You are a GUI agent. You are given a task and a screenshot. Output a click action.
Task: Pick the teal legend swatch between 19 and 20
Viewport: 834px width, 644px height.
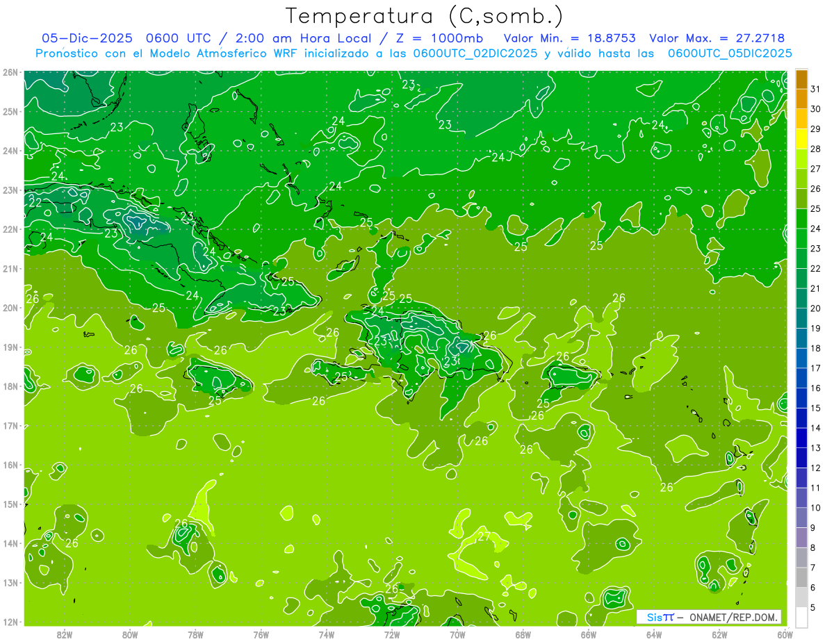click(801, 318)
